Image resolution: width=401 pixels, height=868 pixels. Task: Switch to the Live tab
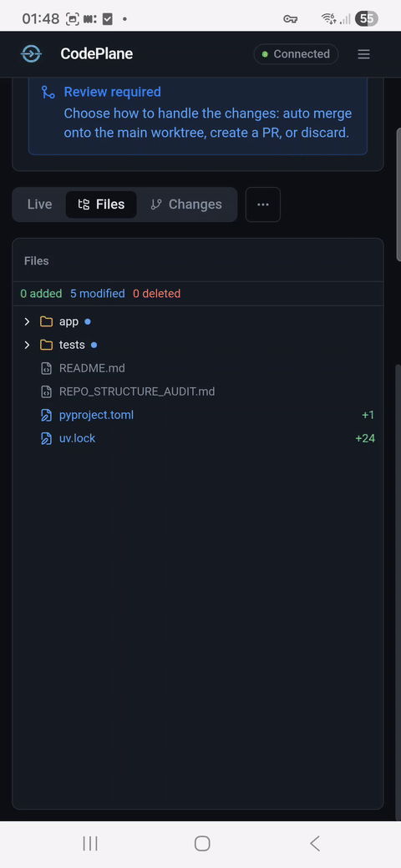pyautogui.click(x=39, y=204)
